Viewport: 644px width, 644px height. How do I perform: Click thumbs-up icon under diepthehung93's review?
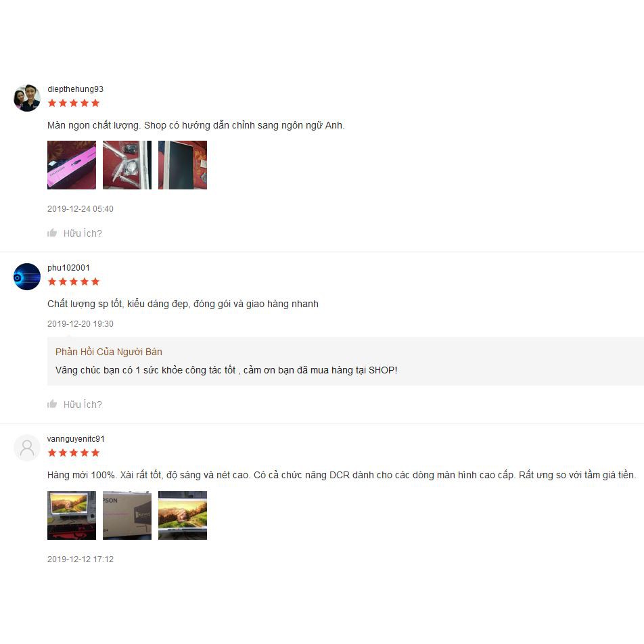pos(52,233)
